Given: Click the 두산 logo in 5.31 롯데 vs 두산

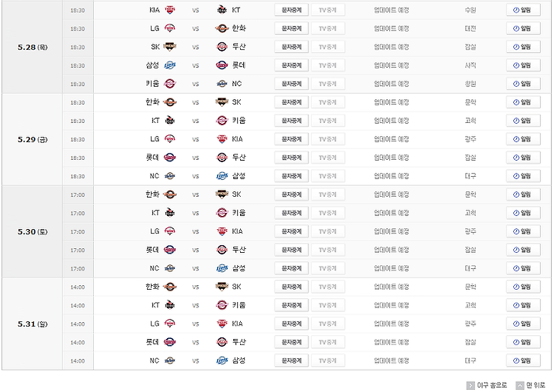Looking at the screenshot, I should tap(222, 342).
